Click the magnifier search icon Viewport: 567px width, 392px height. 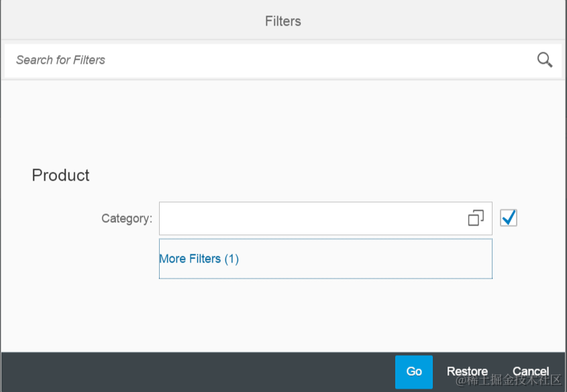click(x=545, y=60)
